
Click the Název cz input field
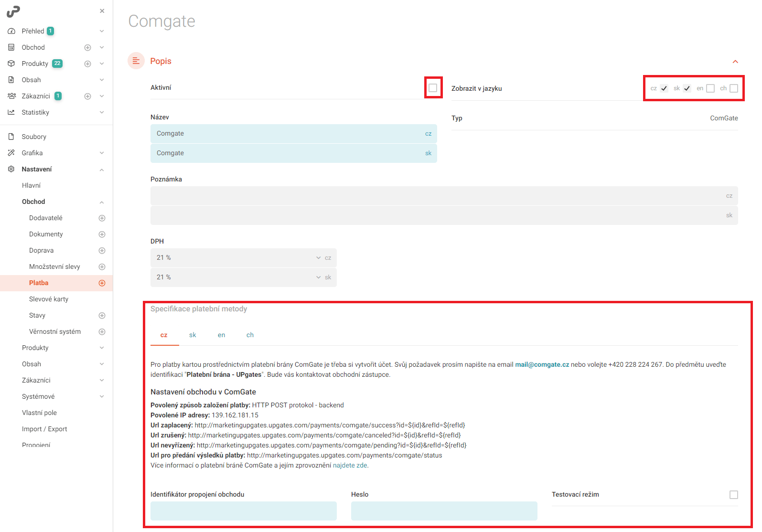(x=294, y=134)
